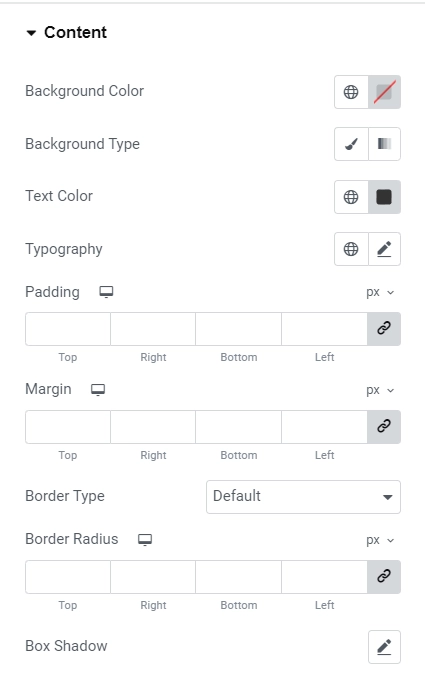Image resolution: width=425 pixels, height=697 pixels.
Task: Open global fonts for Typography
Action: click(x=351, y=249)
